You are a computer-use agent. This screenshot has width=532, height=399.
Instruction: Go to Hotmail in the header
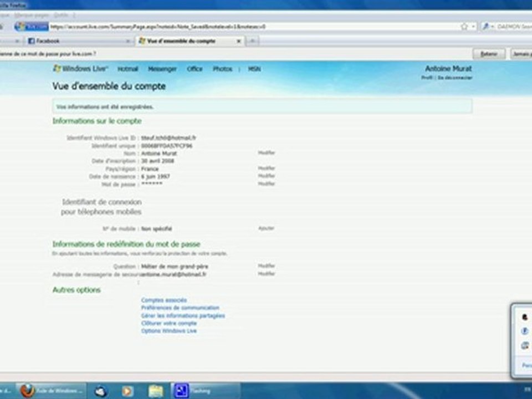coord(128,69)
